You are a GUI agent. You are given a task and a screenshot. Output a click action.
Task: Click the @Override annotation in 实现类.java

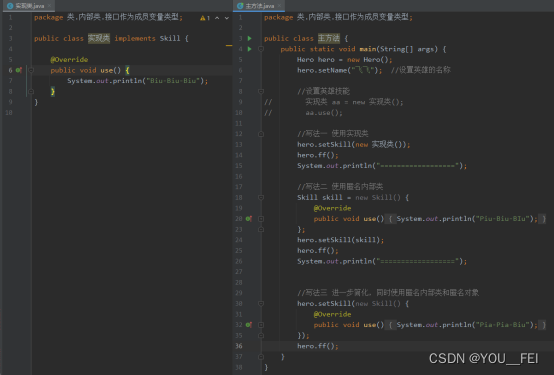[69, 59]
